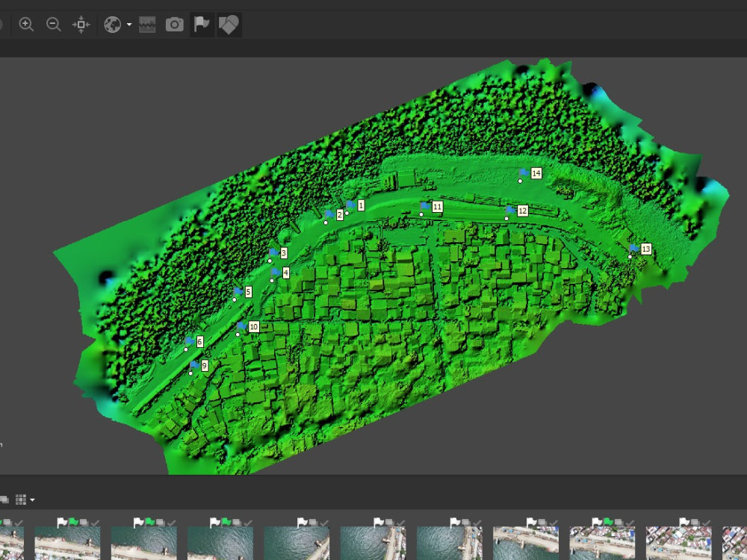Click the globe navigation mode icon
Screen dimensions: 747x560
pyautogui.click(x=112, y=23)
